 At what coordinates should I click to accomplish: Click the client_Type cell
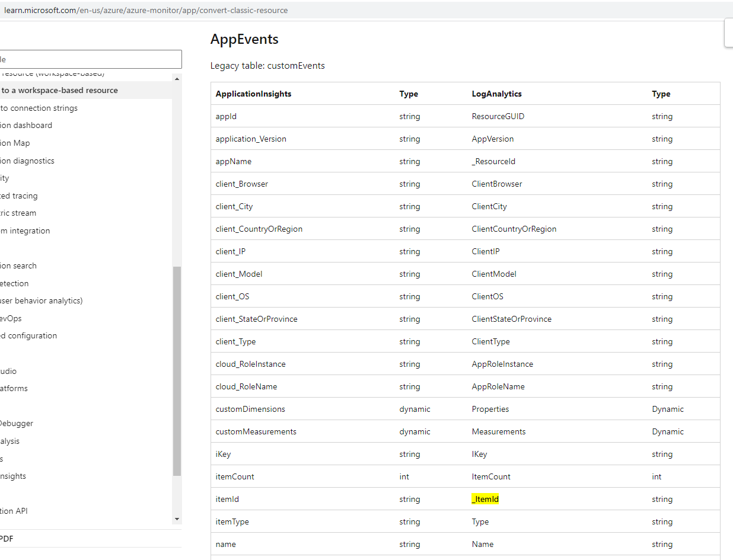[236, 341]
